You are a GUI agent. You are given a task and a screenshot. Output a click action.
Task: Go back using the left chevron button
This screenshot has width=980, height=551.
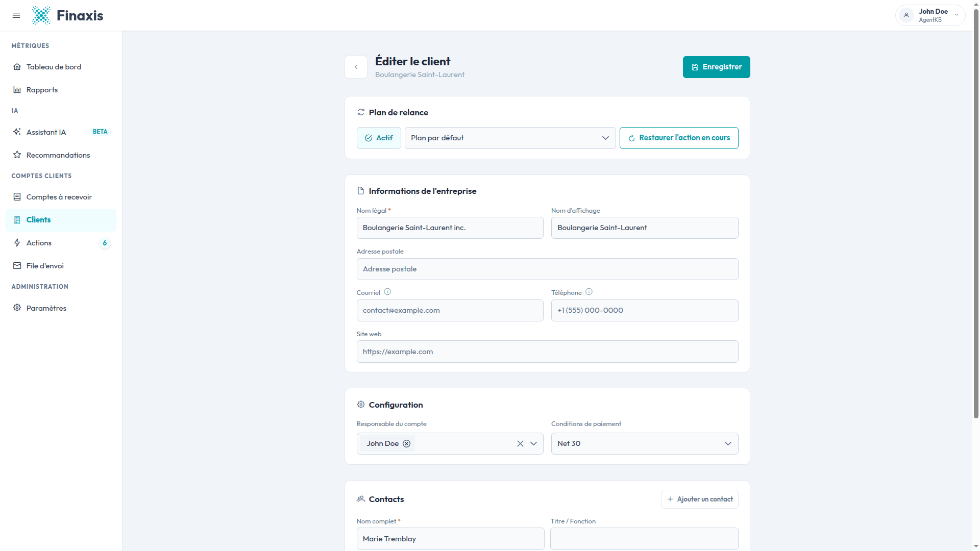click(356, 67)
